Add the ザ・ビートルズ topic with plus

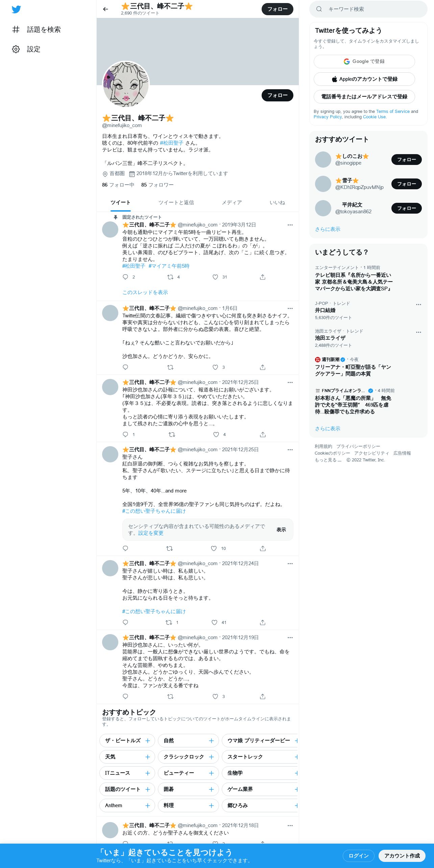[148, 741]
